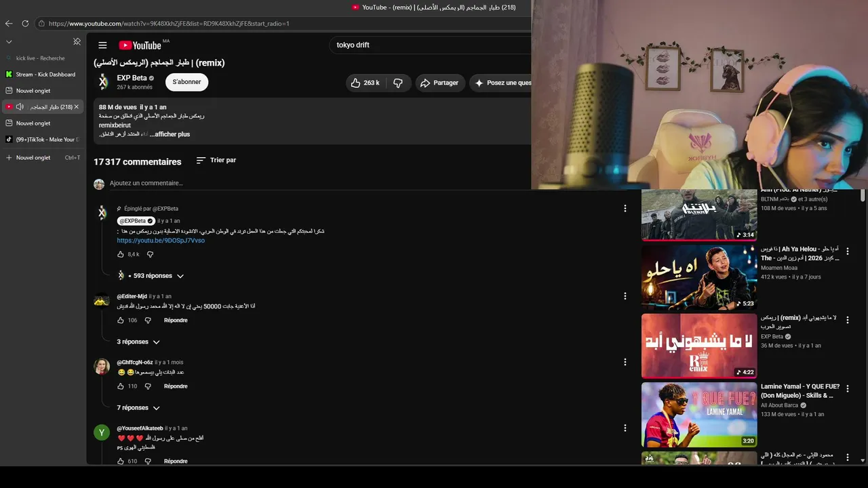This screenshot has height=488, width=868.
Task: Open options for the pinned EXPBeta comment
Action: [x=625, y=209]
